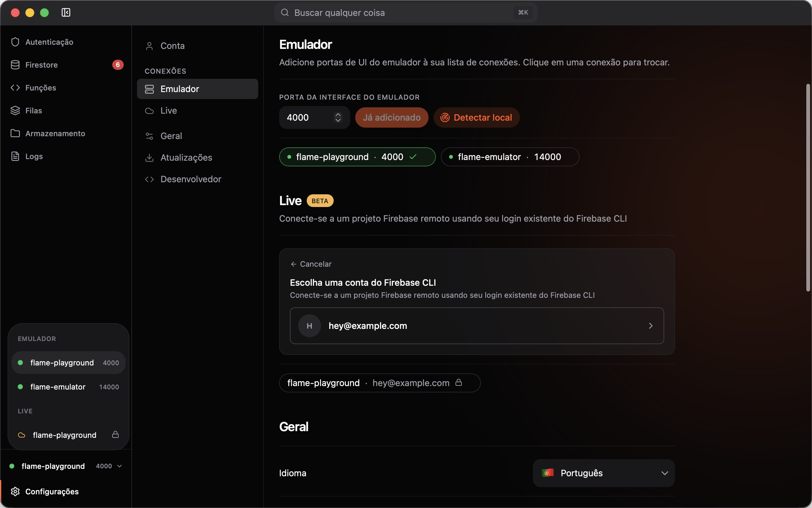Click the Detectar local button
Viewport: 812px width, 508px height.
click(476, 117)
